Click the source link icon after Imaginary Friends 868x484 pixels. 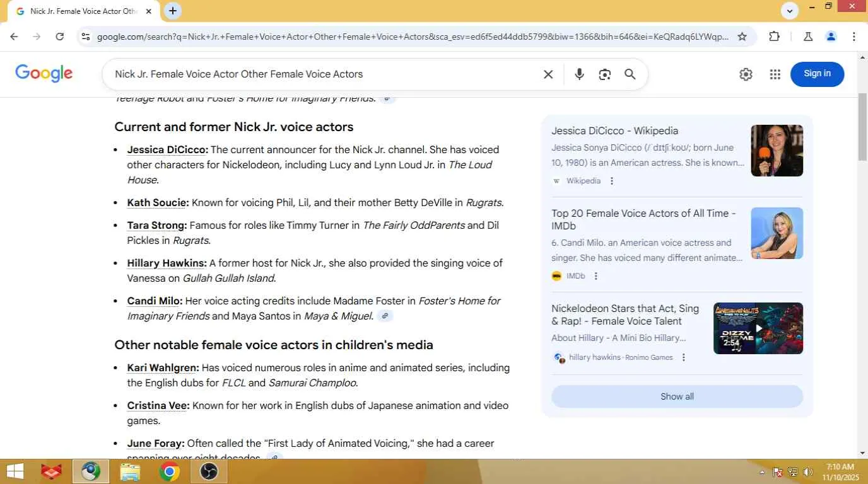coord(387,98)
